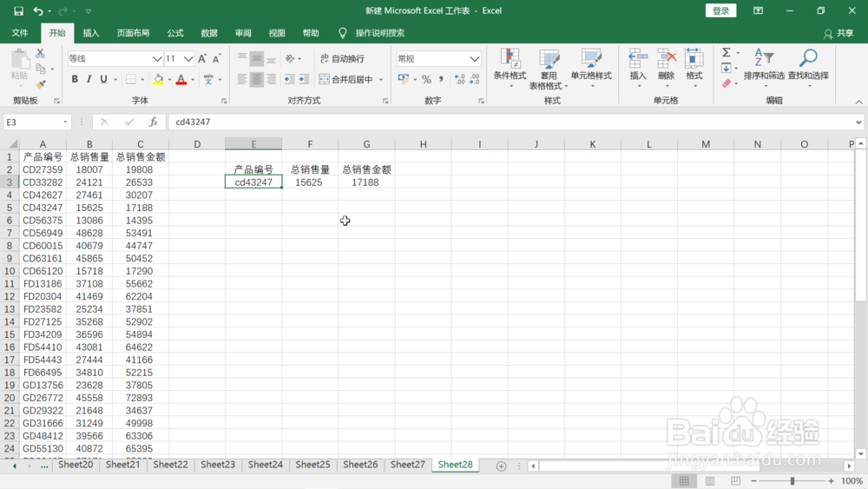The height and width of the screenshot is (489, 868).
Task: Undo the last action
Action: pyautogui.click(x=37, y=10)
